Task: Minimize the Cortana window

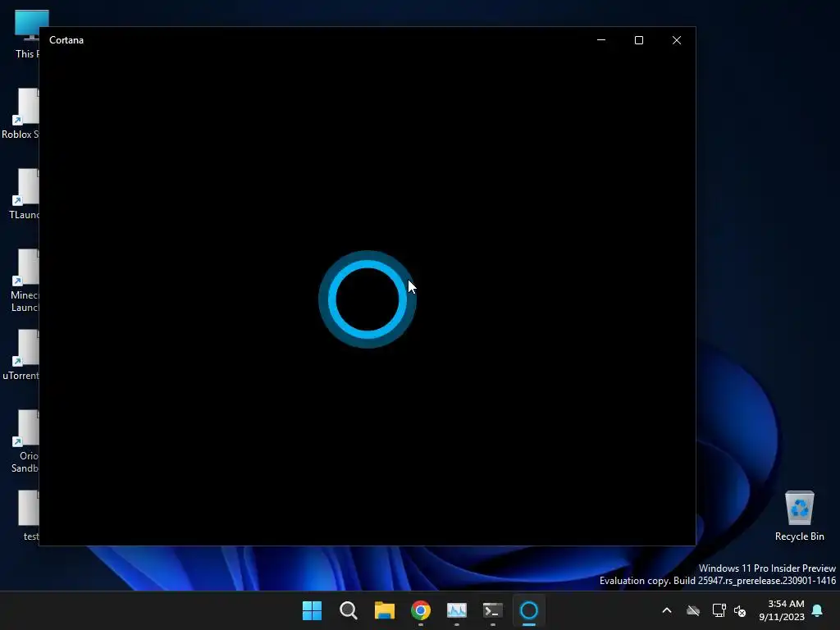Action: [x=601, y=40]
